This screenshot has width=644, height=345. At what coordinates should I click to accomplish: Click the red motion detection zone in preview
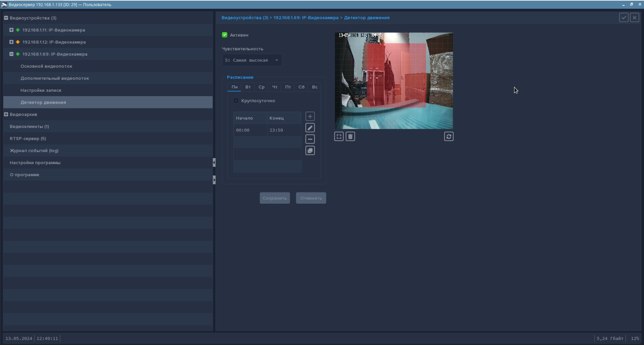pyautogui.click(x=396, y=75)
